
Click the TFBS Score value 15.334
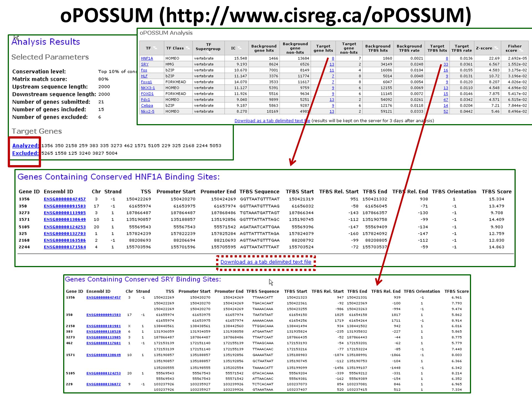[496, 199]
